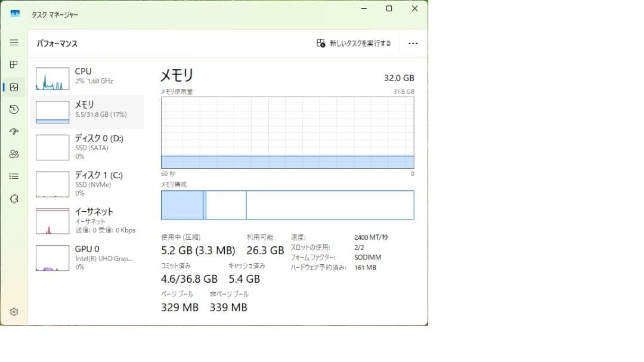Open the Details view
This screenshot has width=644, height=362.
14,176
